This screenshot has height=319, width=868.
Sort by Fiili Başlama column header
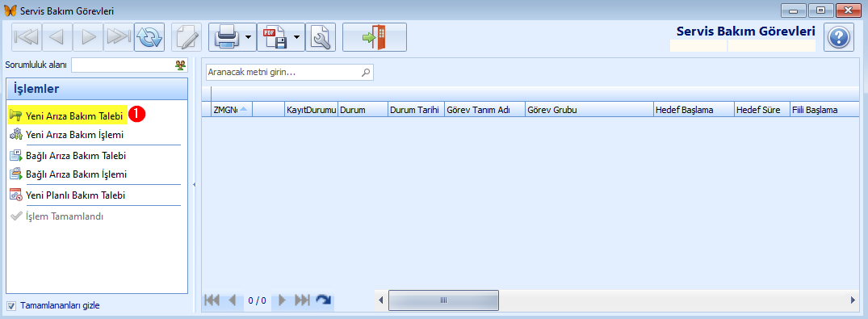click(825, 110)
